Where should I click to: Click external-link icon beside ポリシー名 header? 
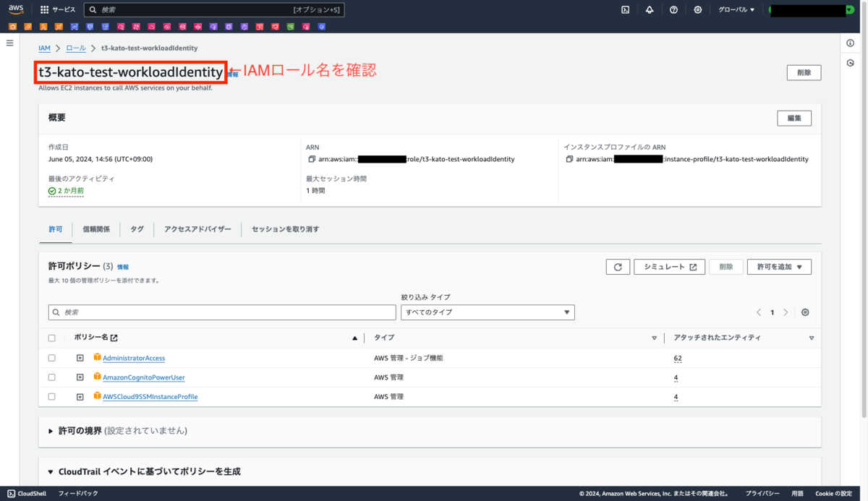coord(114,338)
